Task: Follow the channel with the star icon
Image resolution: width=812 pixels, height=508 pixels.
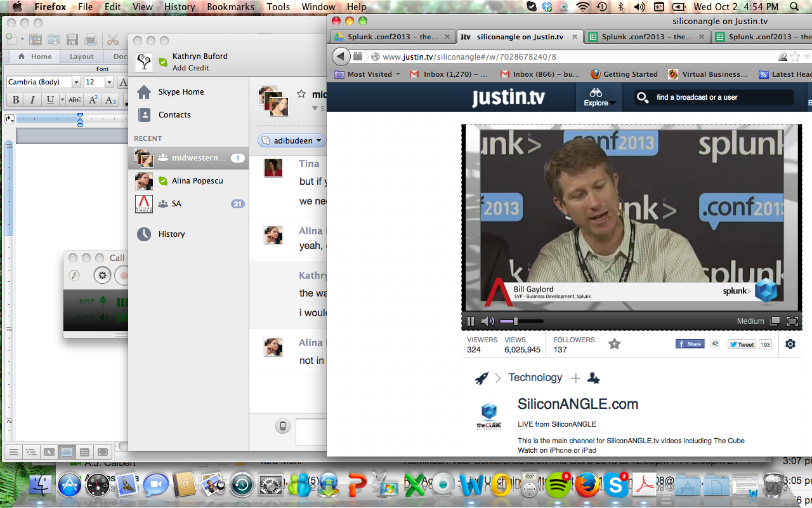Action: (614, 344)
